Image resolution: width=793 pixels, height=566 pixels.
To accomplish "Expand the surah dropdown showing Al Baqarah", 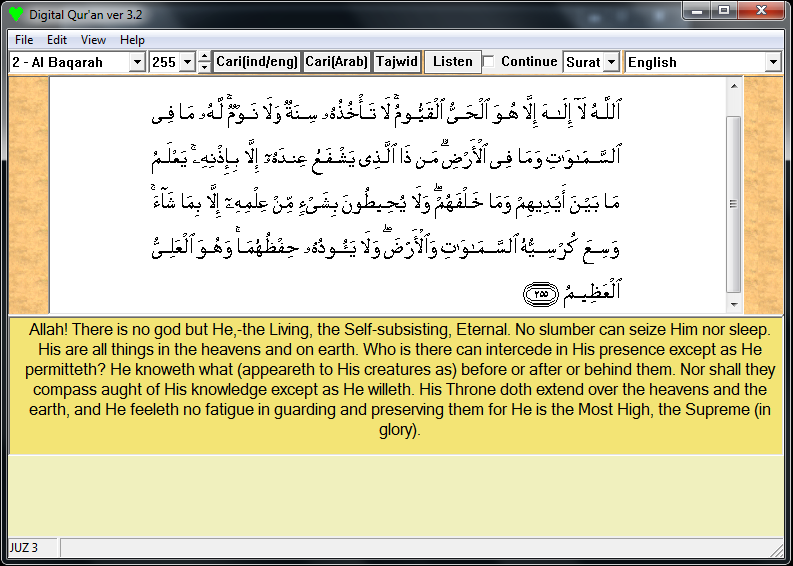I will tap(137, 62).
